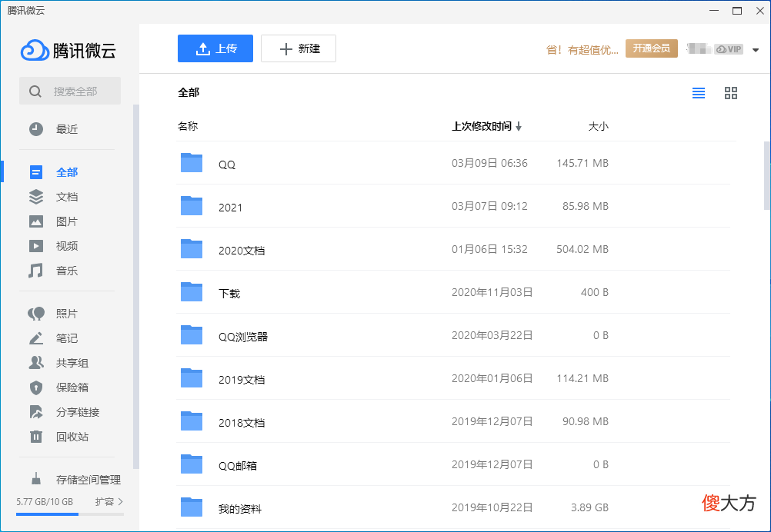
Task: Select 音乐 in the sidebar
Action: (67, 271)
